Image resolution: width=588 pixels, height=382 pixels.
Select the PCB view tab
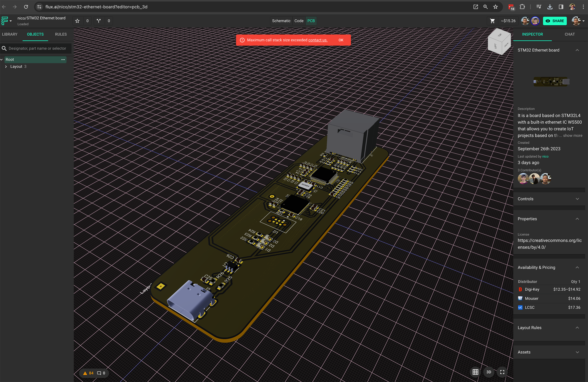click(x=311, y=21)
